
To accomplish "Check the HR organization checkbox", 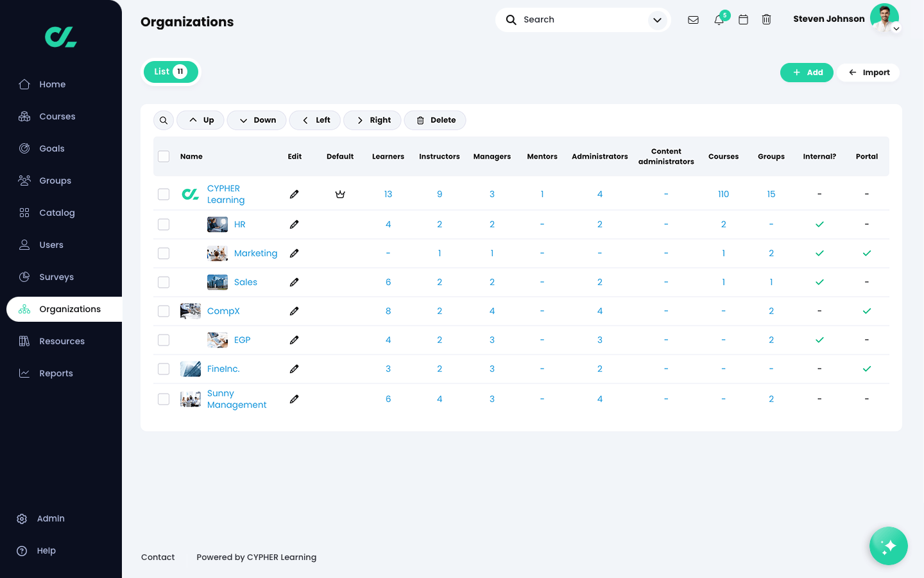I will click(164, 224).
